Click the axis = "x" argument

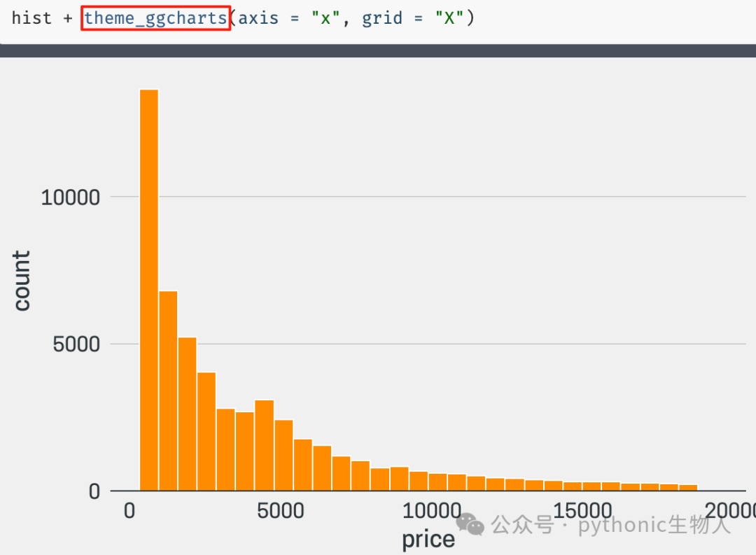(x=289, y=18)
